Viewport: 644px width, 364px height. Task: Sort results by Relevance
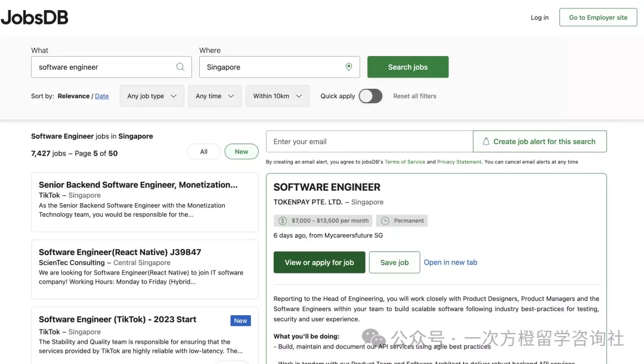click(73, 96)
